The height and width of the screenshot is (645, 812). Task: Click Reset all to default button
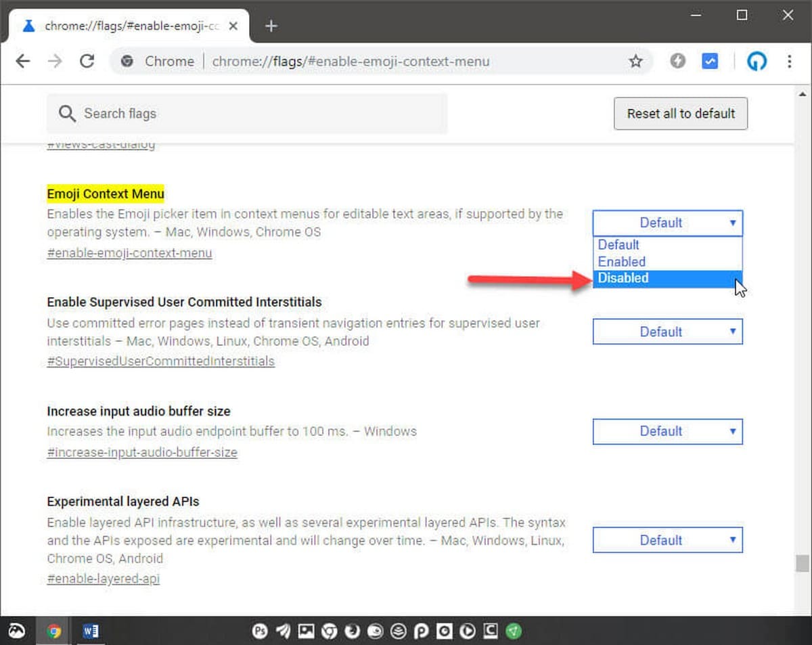tap(681, 114)
